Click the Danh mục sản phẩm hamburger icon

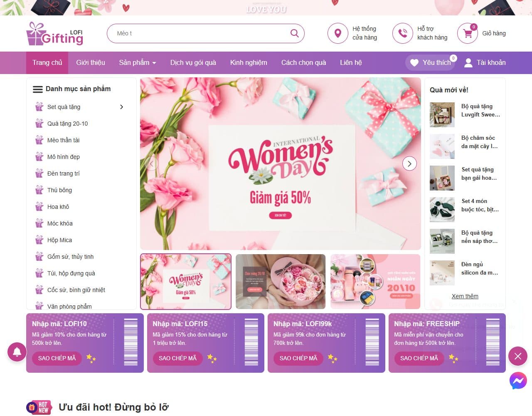tap(38, 89)
